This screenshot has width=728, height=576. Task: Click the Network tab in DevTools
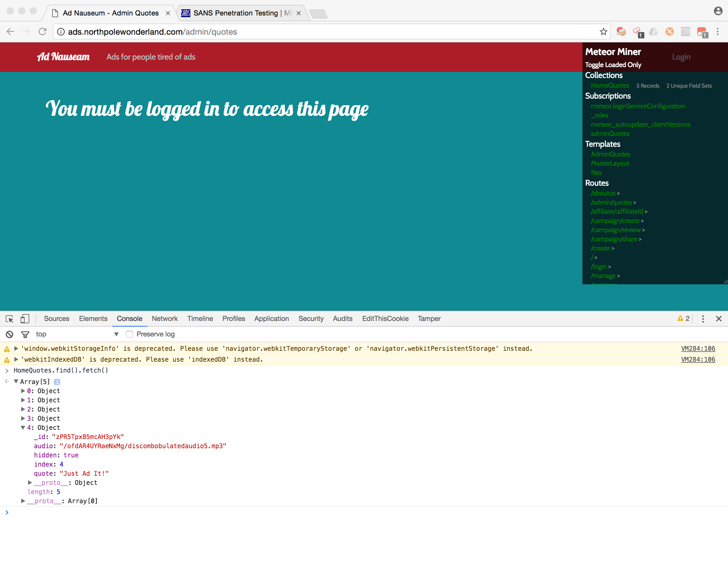[164, 319]
